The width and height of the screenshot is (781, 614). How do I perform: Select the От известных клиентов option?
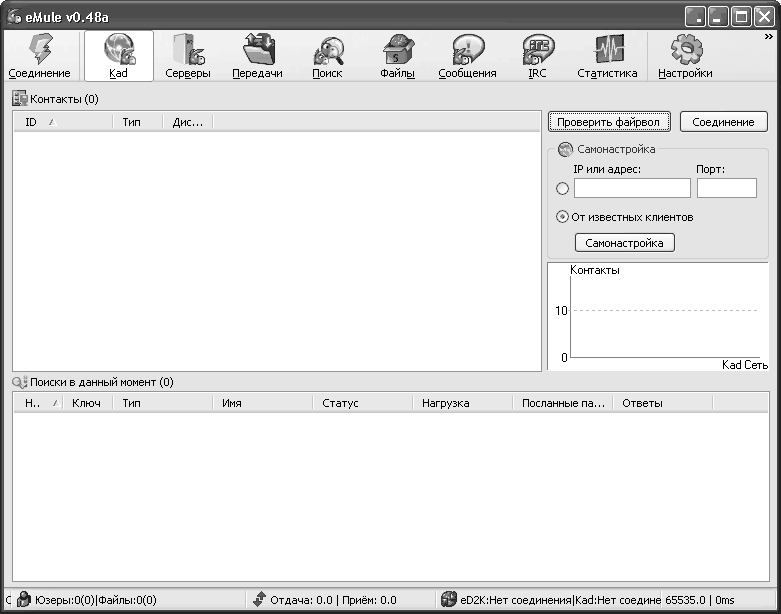(x=562, y=217)
